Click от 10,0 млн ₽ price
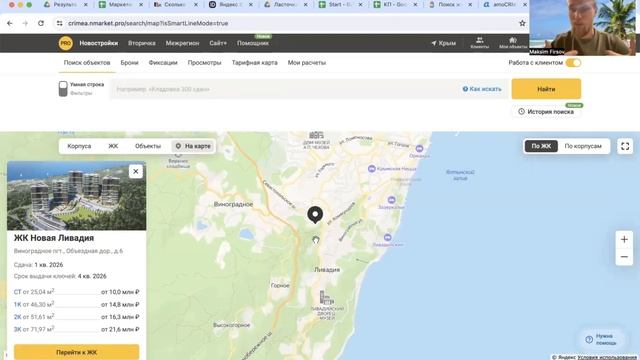640x360 pixels. pos(120,292)
